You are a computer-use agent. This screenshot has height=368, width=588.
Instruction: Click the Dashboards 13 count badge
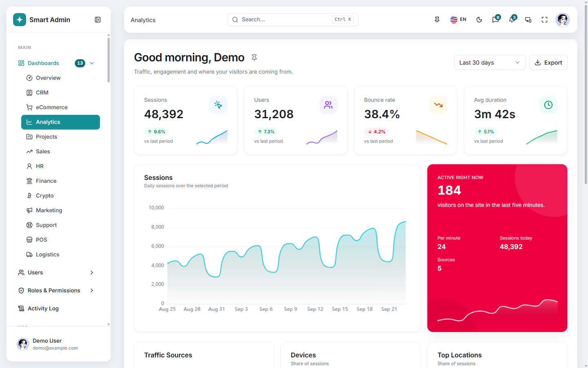point(80,63)
